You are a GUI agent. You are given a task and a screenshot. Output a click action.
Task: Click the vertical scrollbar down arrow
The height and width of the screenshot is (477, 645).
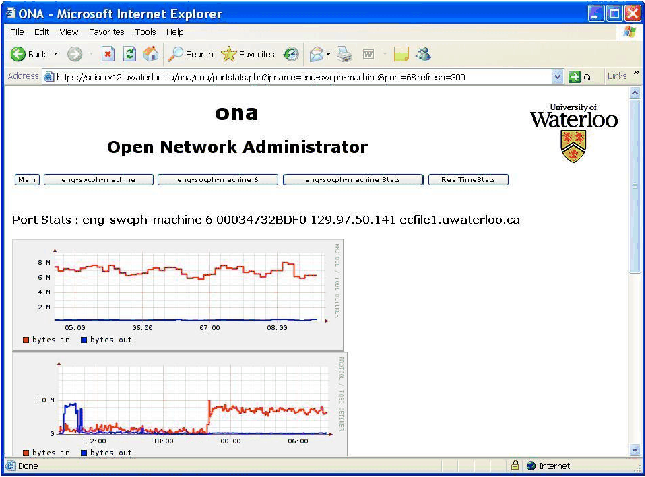[634, 449]
